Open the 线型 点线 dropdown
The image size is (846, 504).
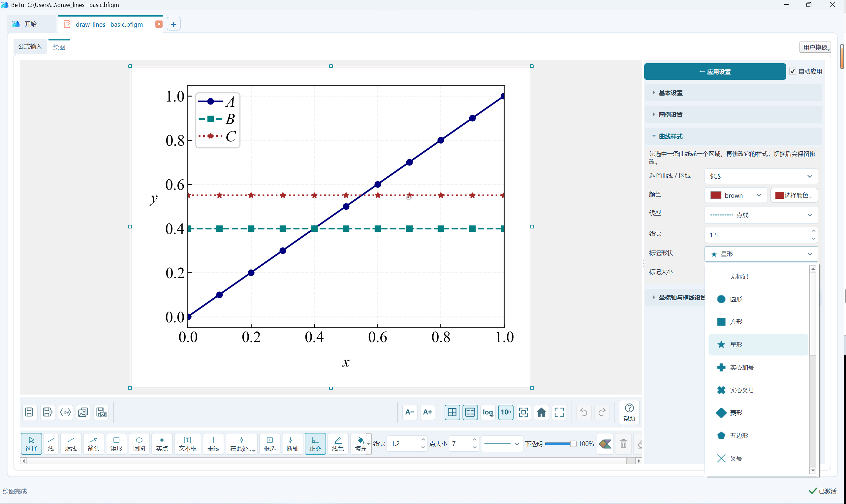(x=761, y=215)
